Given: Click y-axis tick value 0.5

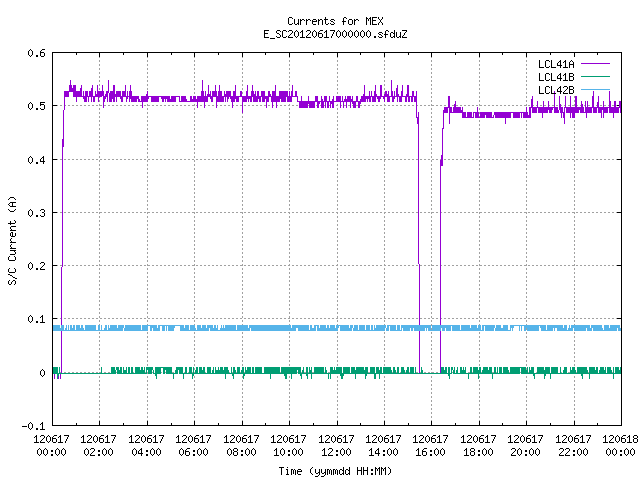Looking at the screenshot, I should click(x=36, y=106).
